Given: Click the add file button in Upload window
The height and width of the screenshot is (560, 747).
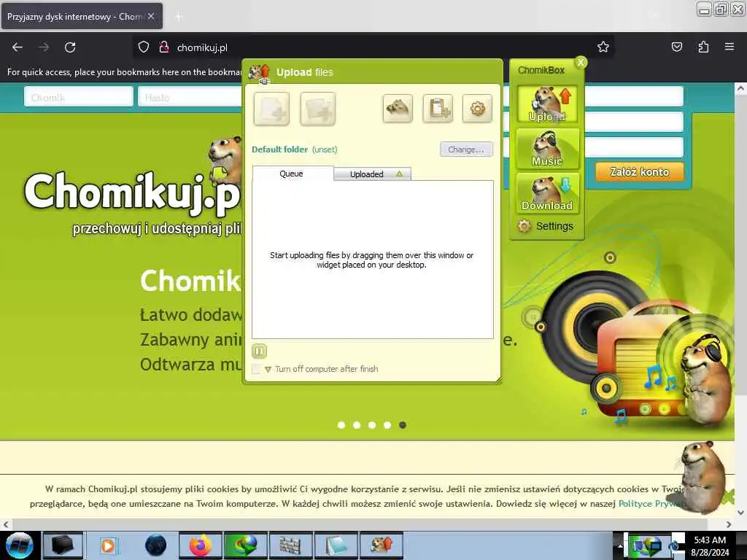Looking at the screenshot, I should coord(271,109).
